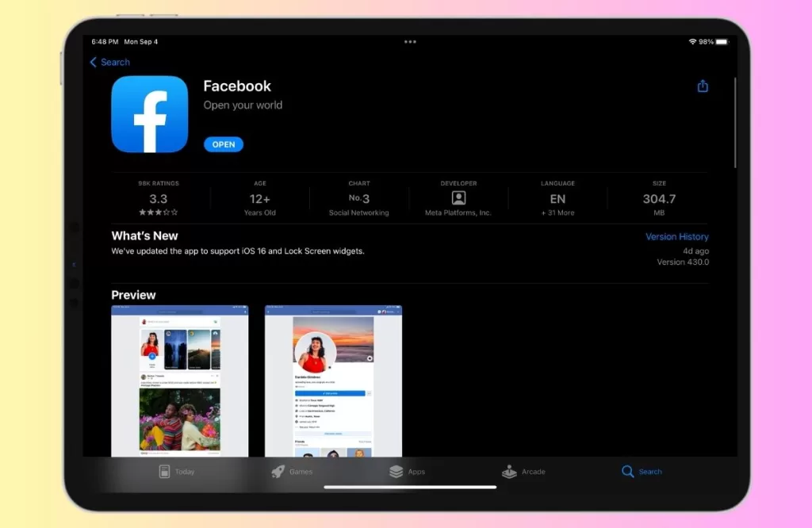Tap the 98% battery percentage

[x=706, y=41]
